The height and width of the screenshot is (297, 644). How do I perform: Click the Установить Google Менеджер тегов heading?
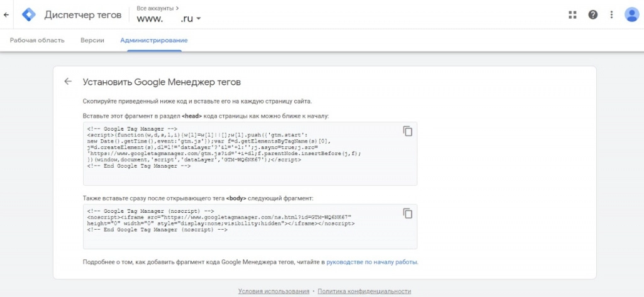(162, 82)
